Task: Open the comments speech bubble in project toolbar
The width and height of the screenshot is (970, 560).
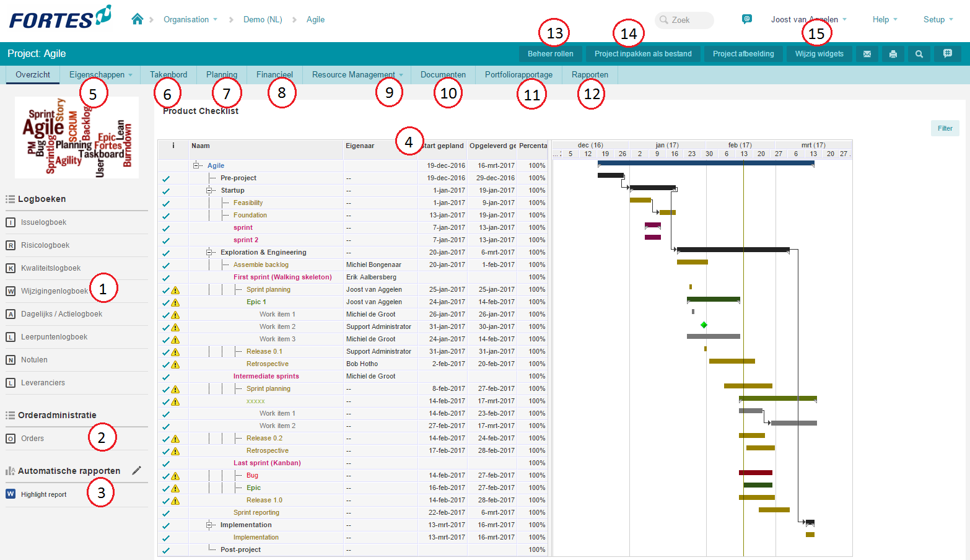Action: (948, 54)
